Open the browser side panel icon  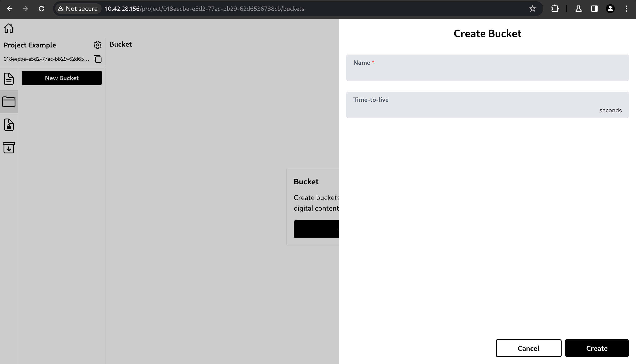pos(594,9)
